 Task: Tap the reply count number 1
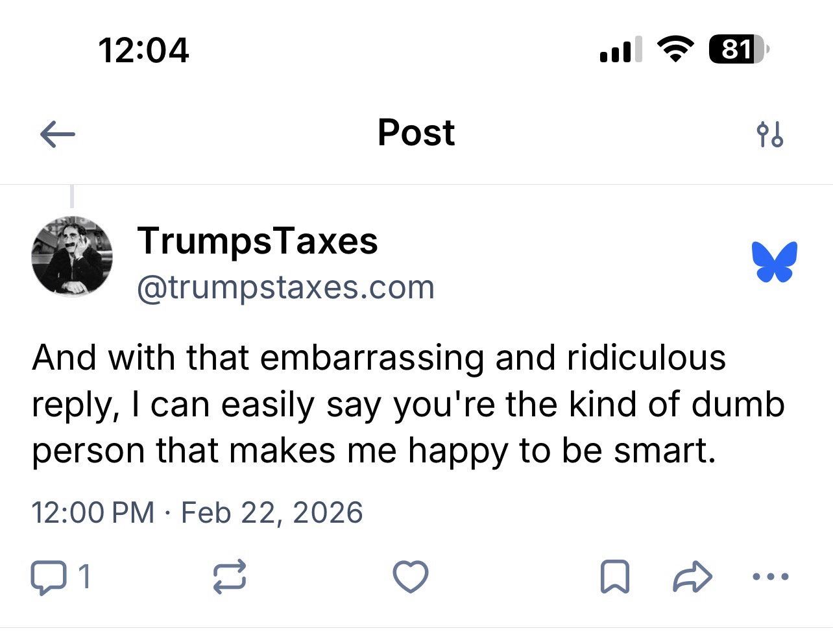[84, 577]
